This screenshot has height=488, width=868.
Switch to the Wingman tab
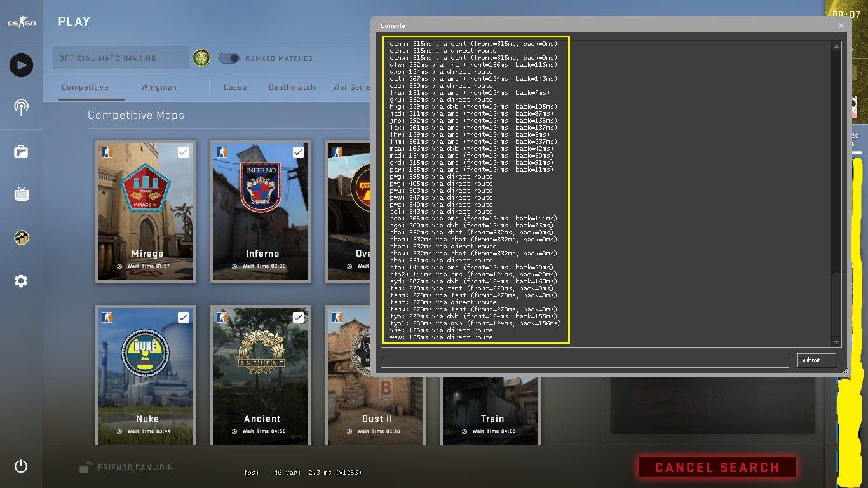click(159, 87)
